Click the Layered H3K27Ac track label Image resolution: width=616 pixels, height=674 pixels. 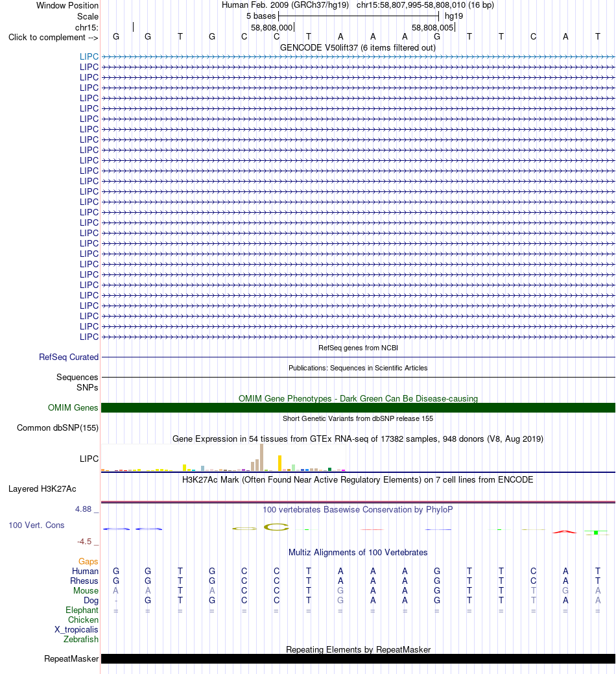click(x=42, y=488)
